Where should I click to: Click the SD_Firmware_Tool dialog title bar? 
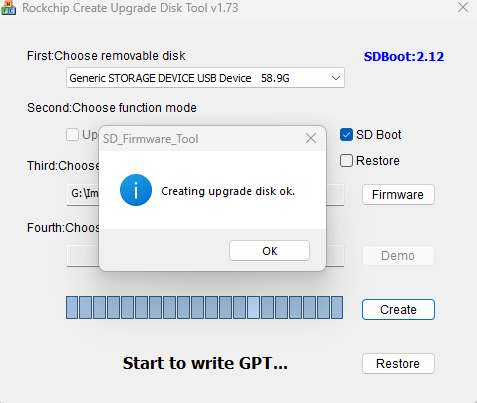[202, 138]
